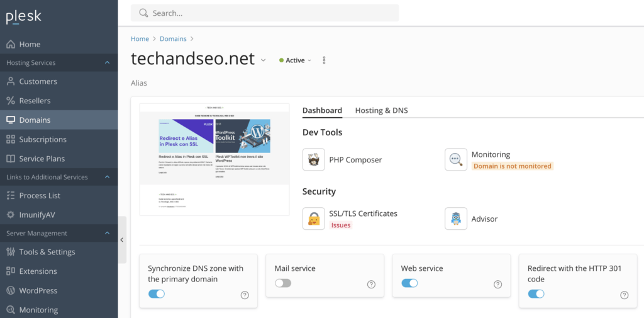This screenshot has width=644, height=318.
Task: Open the SSL/TLS Certificates padlock icon
Action: [x=313, y=219]
